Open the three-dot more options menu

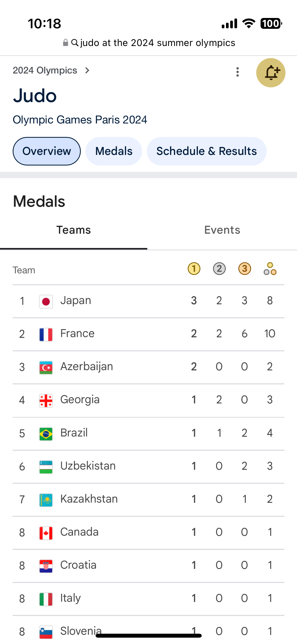(x=238, y=72)
